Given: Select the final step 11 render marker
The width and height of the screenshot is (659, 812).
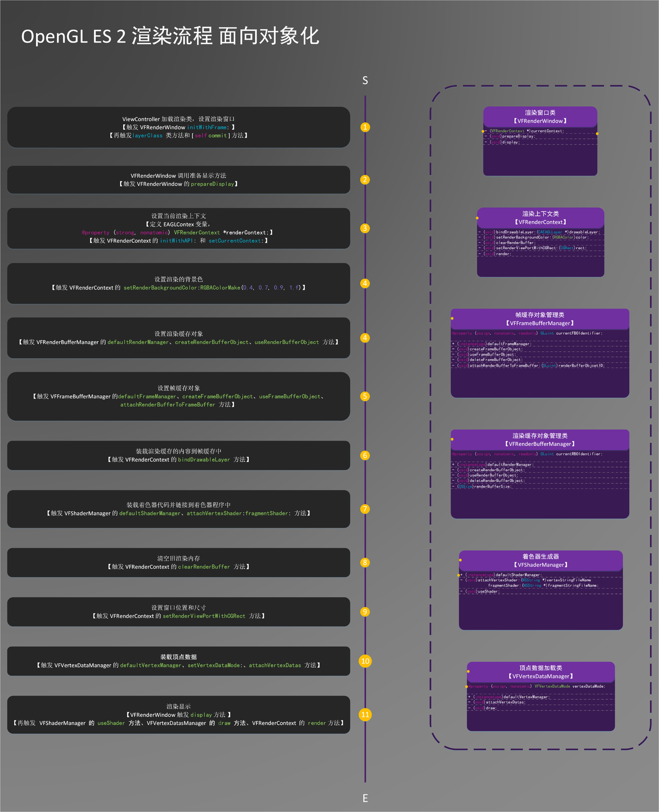Looking at the screenshot, I should [x=365, y=715].
